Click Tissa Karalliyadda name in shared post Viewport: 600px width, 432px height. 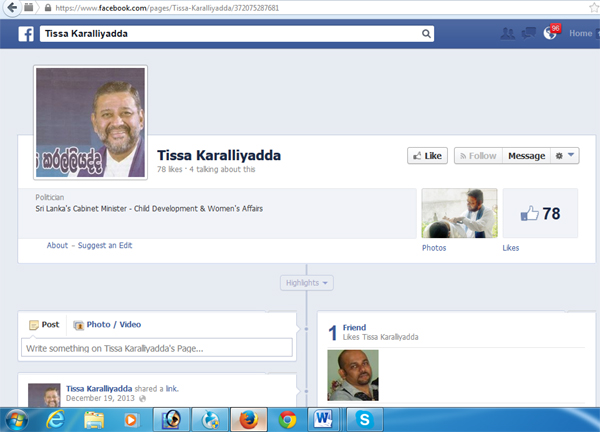99,389
